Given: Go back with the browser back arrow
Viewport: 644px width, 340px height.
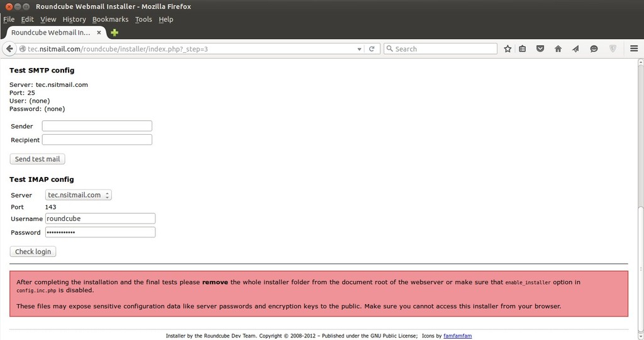Looking at the screenshot, I should pyautogui.click(x=9, y=49).
